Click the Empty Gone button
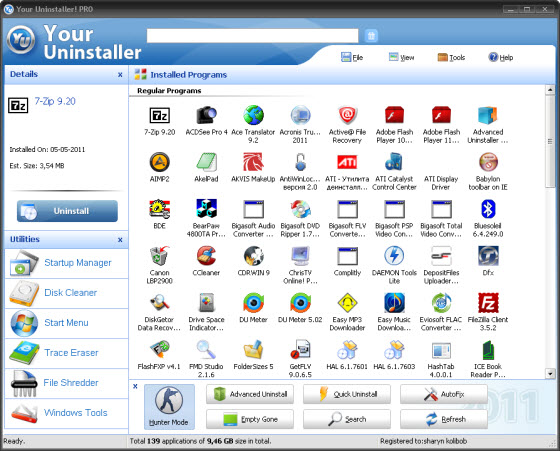Image resolution: width=560 pixels, height=451 pixels. [x=250, y=419]
